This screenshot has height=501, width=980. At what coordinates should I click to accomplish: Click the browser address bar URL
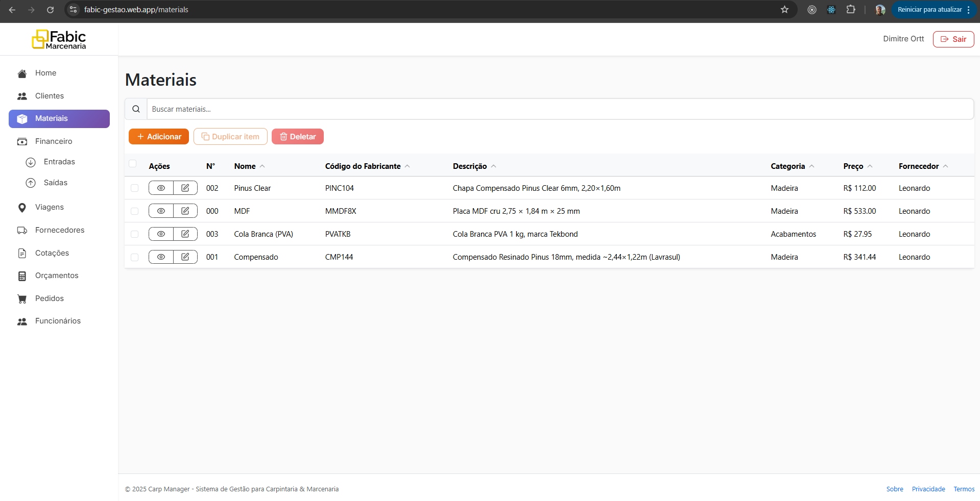point(136,10)
